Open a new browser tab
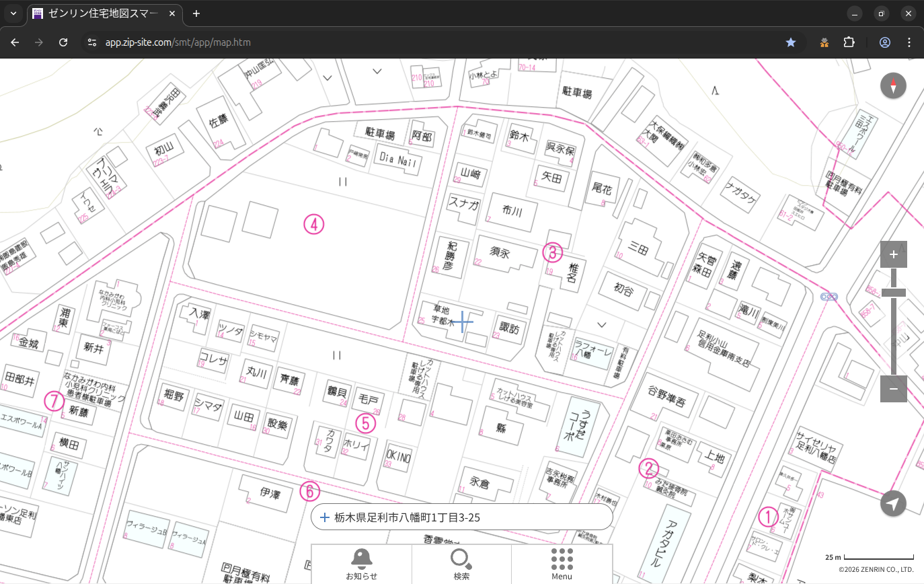This screenshot has height=584, width=924. pyautogui.click(x=196, y=13)
